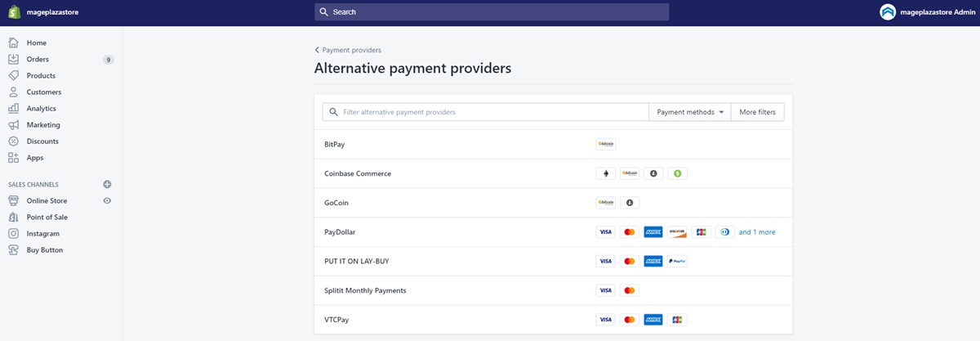Screen dimensions: 980x341
Task: Click the Buy Button channel icon
Action: tap(13, 249)
